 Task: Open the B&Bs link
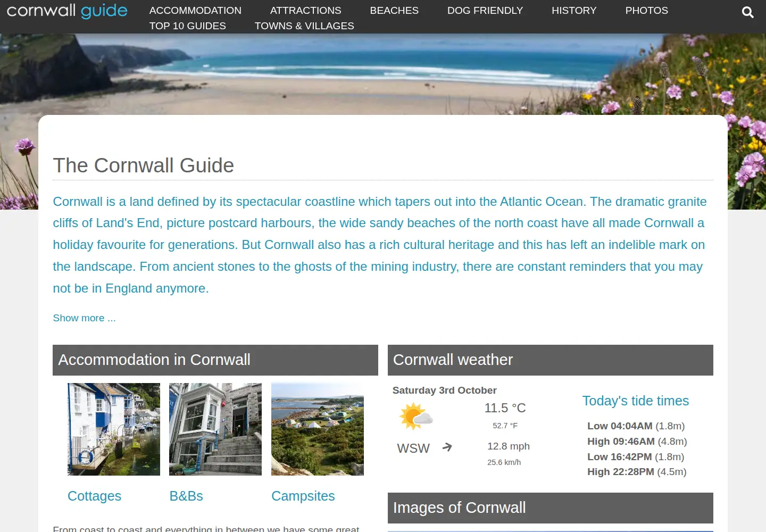[186, 496]
